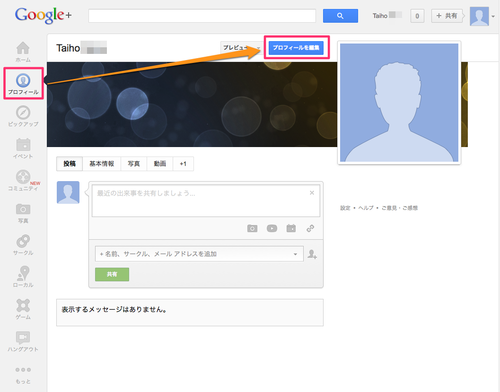500x392 pixels.
Task: Click the share-what's-new post text area
Action: tap(206, 201)
